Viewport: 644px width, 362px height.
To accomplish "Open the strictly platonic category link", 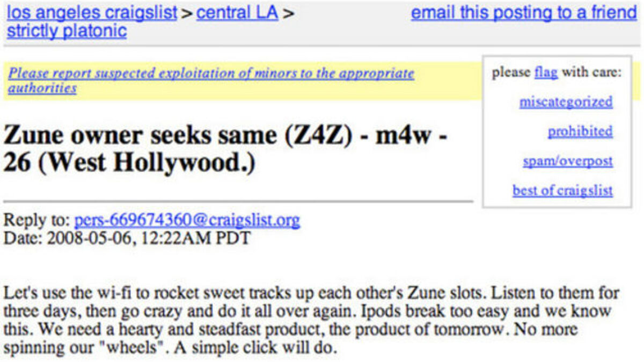I will click(67, 31).
